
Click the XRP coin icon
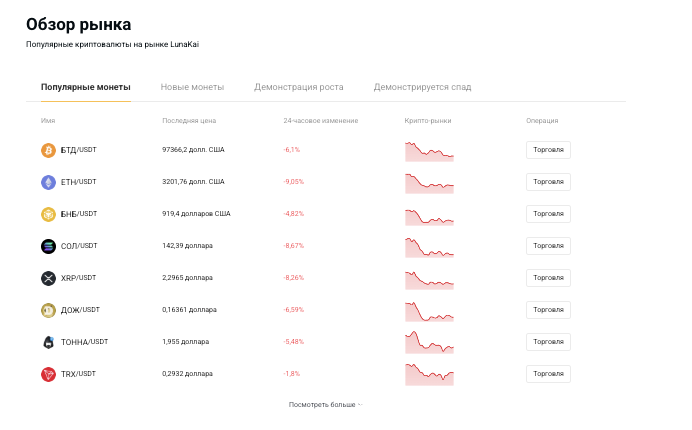coord(48,278)
